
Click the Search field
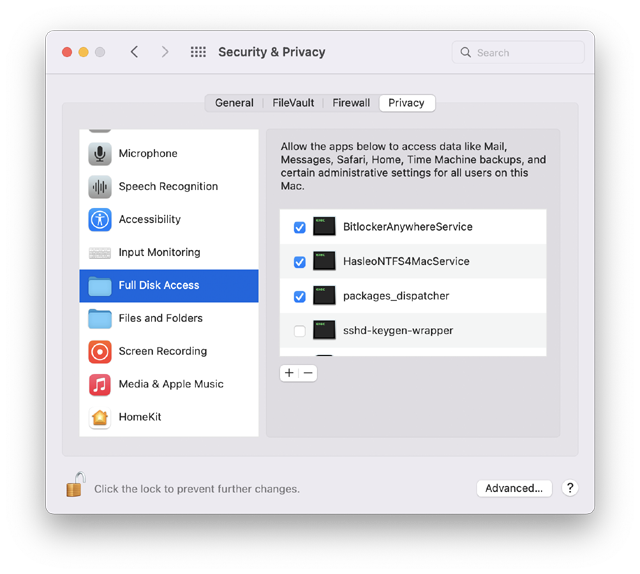point(518,52)
